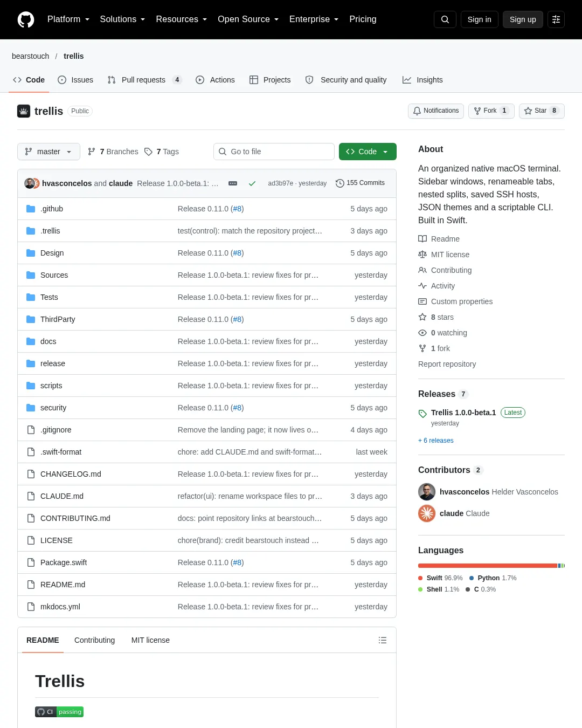Open the bearstouch owner link
Image resolution: width=582 pixels, height=728 pixels.
(x=30, y=56)
